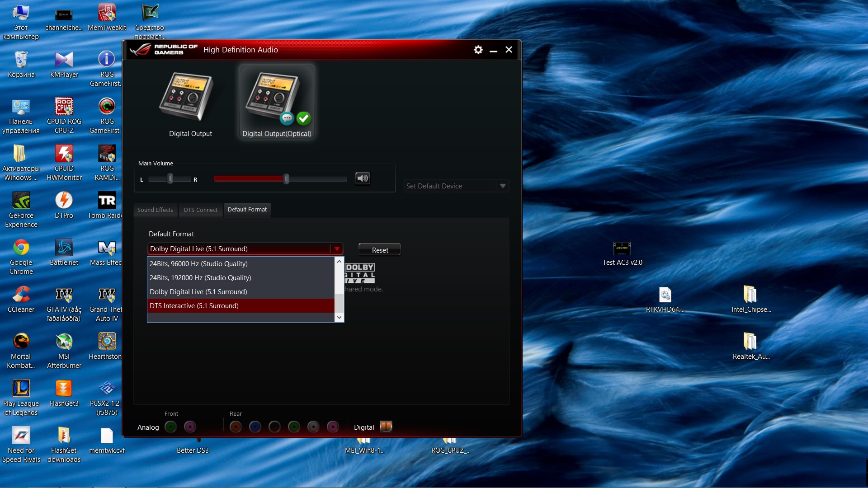Click the pink Front analog jack
The width and height of the screenshot is (868, 488).
[x=190, y=426]
